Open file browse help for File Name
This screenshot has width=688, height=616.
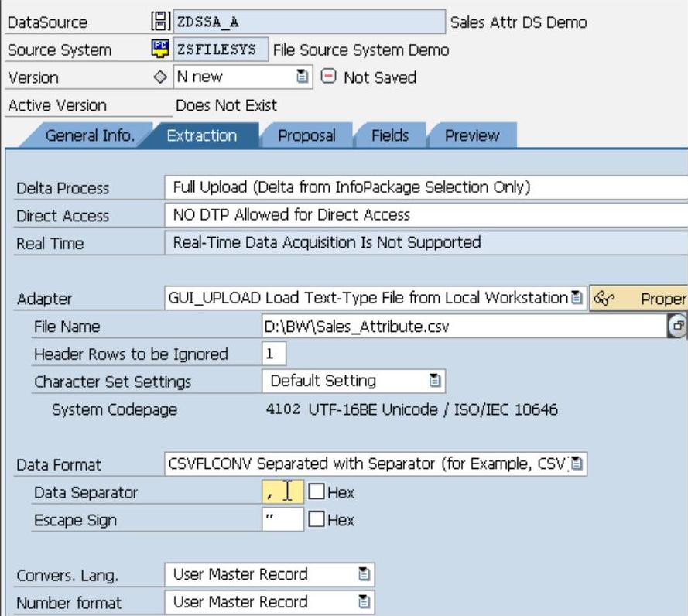pos(678,327)
